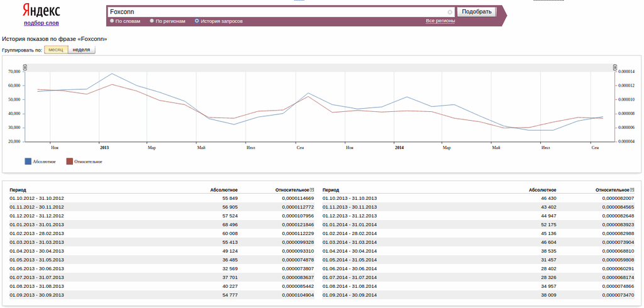Open the подбор слов link
The image size is (644, 308).
(41, 23)
